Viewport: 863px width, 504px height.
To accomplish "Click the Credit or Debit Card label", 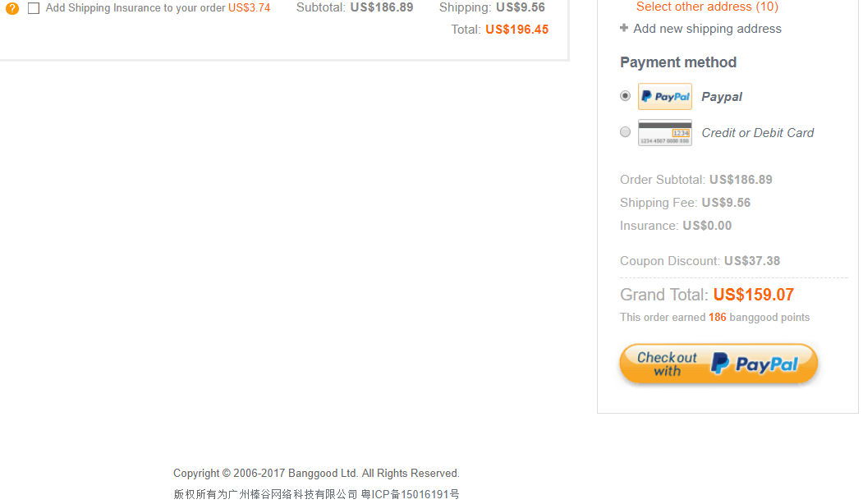I will click(757, 133).
